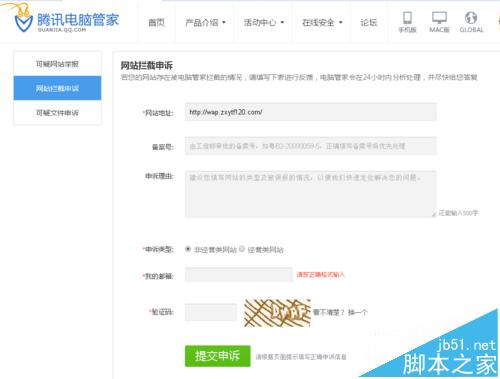Select the 经营类网站 radio button
500x379 pixels.
(x=242, y=249)
